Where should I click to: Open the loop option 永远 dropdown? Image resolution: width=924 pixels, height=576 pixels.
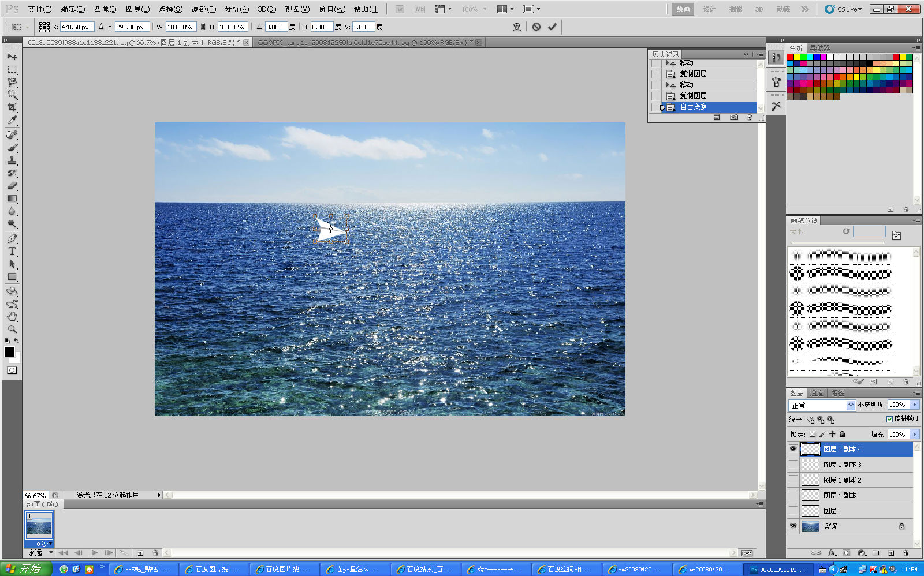point(51,553)
